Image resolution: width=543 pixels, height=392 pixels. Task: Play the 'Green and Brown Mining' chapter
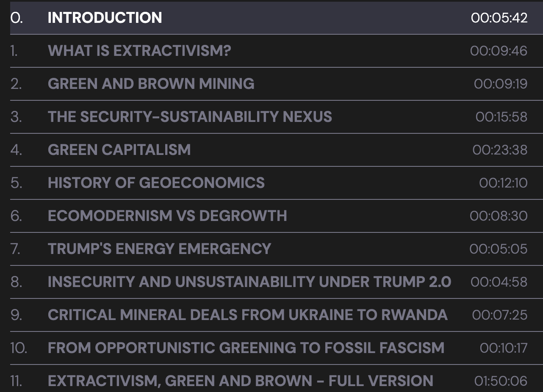point(151,84)
